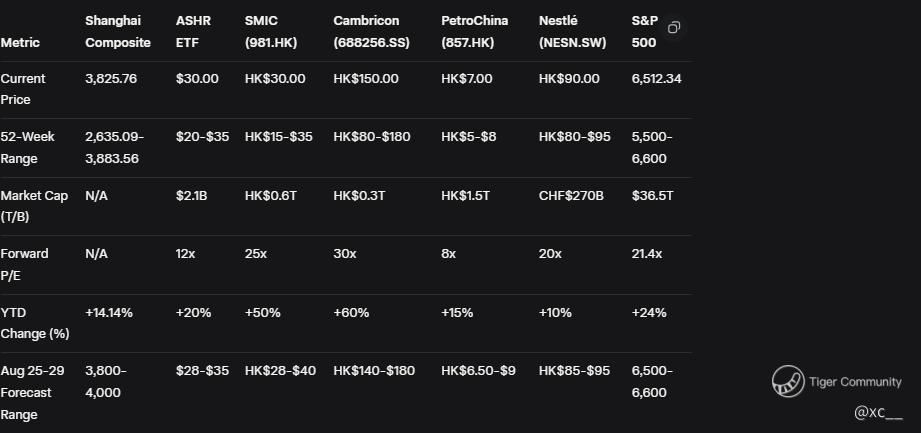Image resolution: width=921 pixels, height=433 pixels.
Task: Click the PetroChina (857.HK) column header
Action: point(475,32)
